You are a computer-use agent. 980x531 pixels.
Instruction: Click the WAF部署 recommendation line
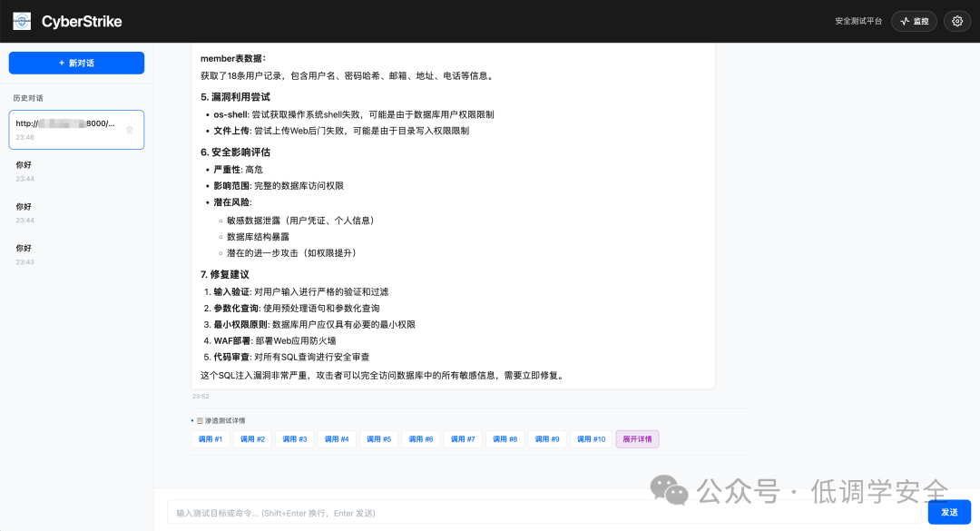(275, 341)
